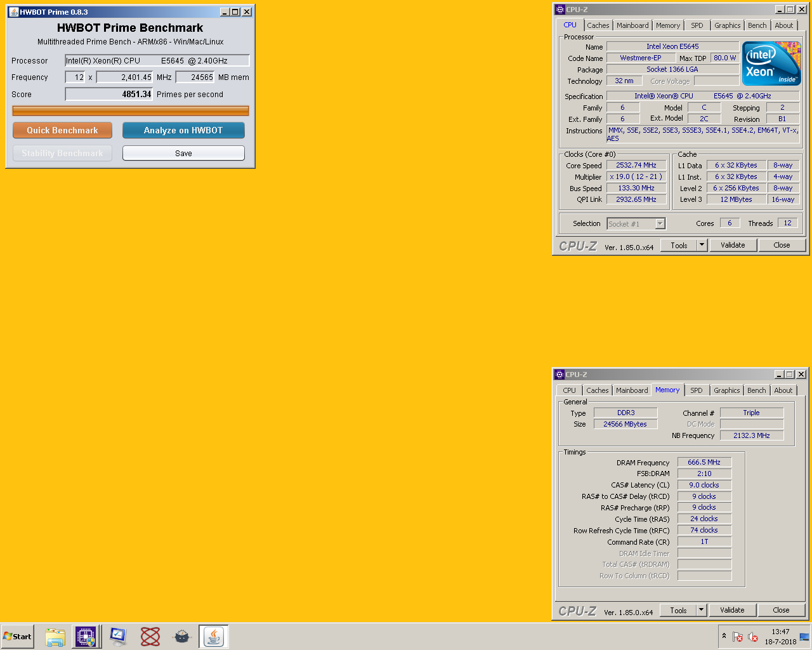The image size is (812, 650).
Task: Click Analyze on HWBOT
Action: click(183, 130)
